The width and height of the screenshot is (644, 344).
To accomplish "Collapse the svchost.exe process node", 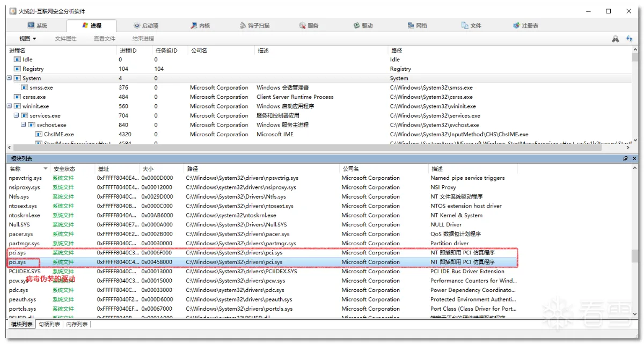I will coord(23,125).
